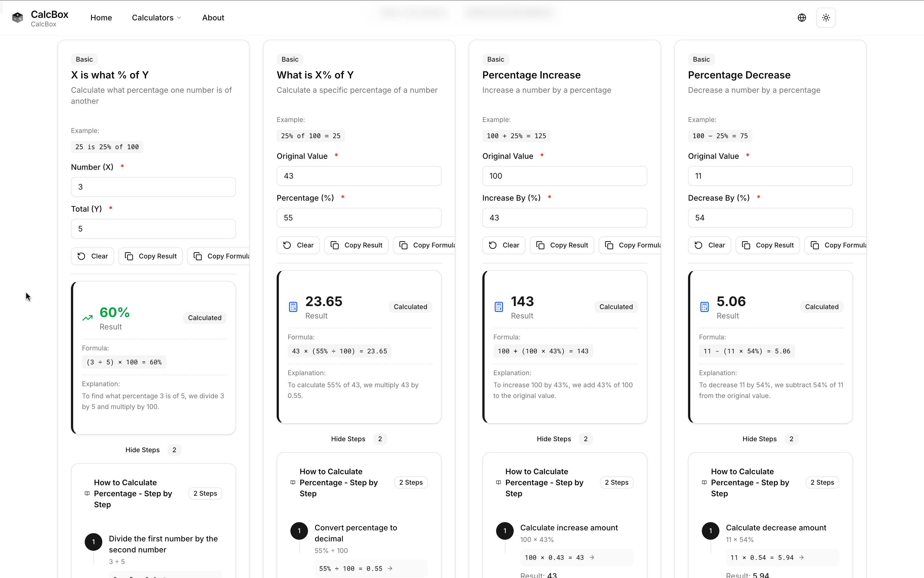
Task: Copy Result in Percentage Decrease card
Action: [768, 245]
